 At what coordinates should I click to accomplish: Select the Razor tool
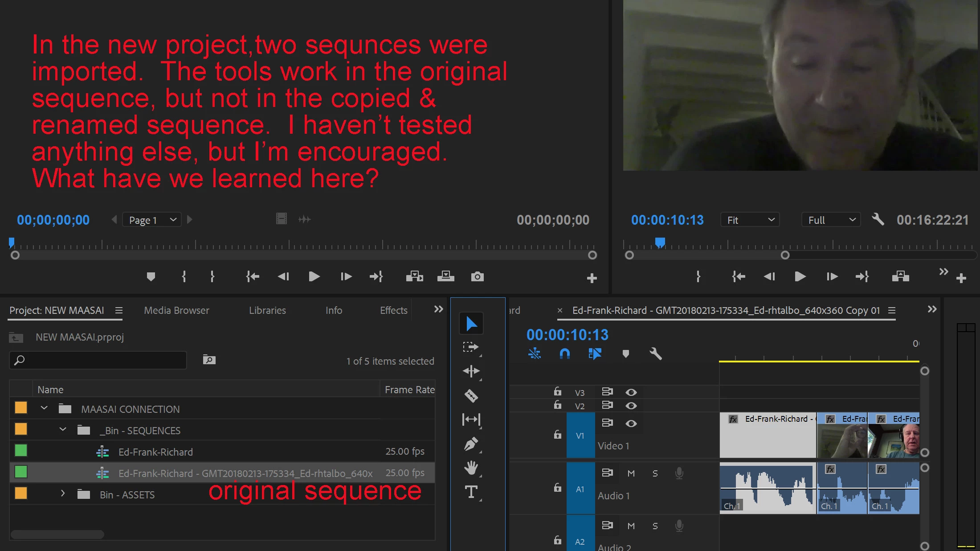pyautogui.click(x=471, y=395)
